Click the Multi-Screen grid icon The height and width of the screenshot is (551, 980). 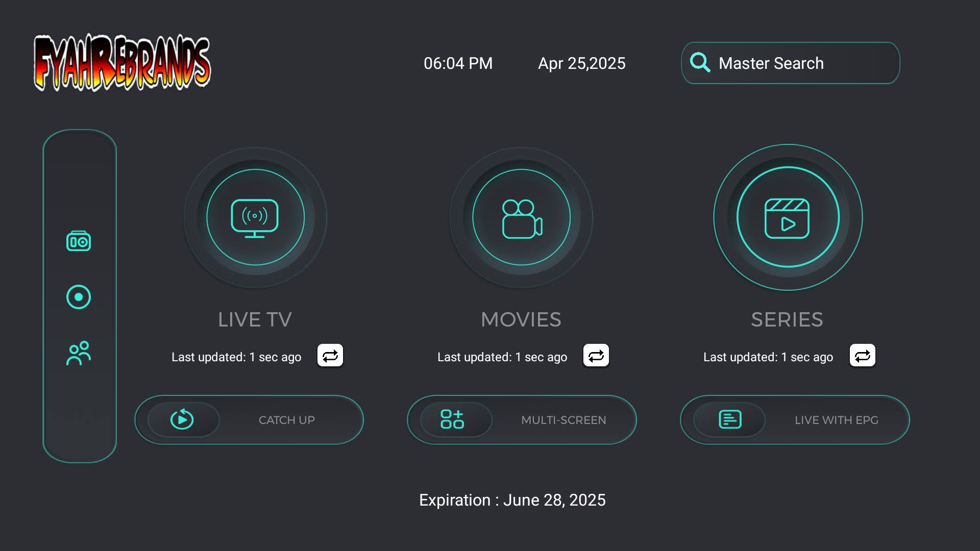click(452, 419)
